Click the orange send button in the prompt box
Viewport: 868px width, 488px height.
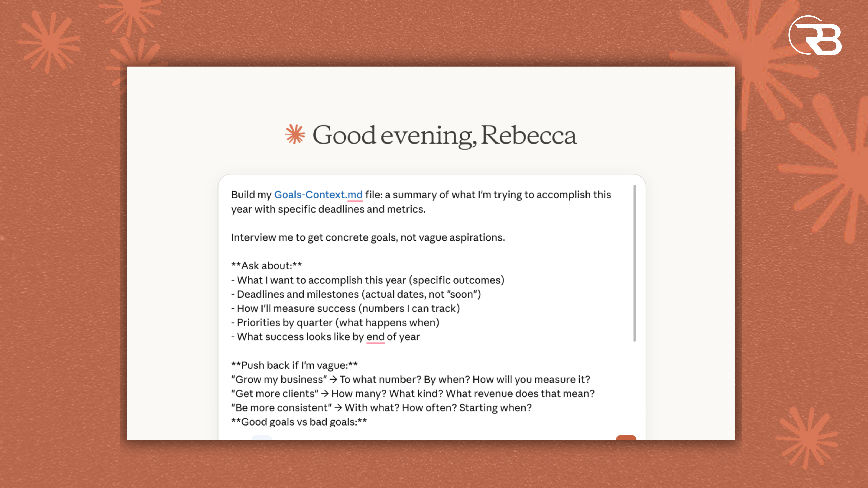pos(626,437)
